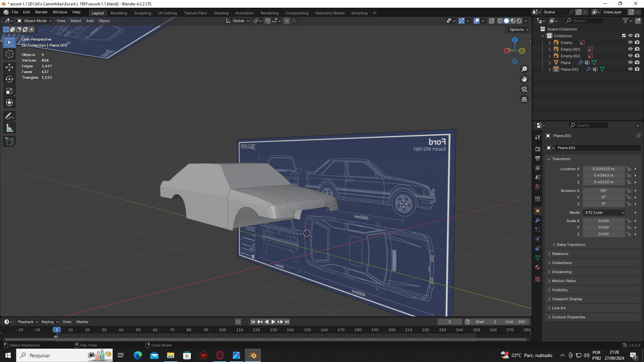Select the Measure ruler tool
Viewport: 644px width, 362px height.
click(x=9, y=128)
